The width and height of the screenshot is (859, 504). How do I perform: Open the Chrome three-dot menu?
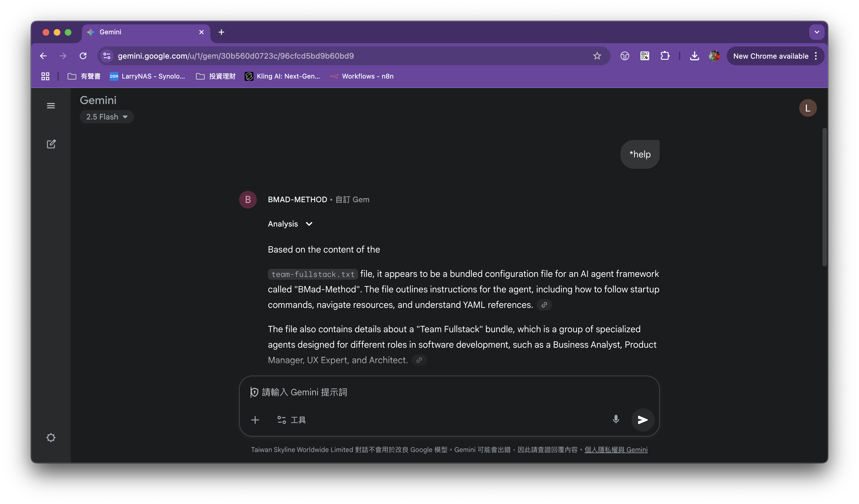(816, 56)
